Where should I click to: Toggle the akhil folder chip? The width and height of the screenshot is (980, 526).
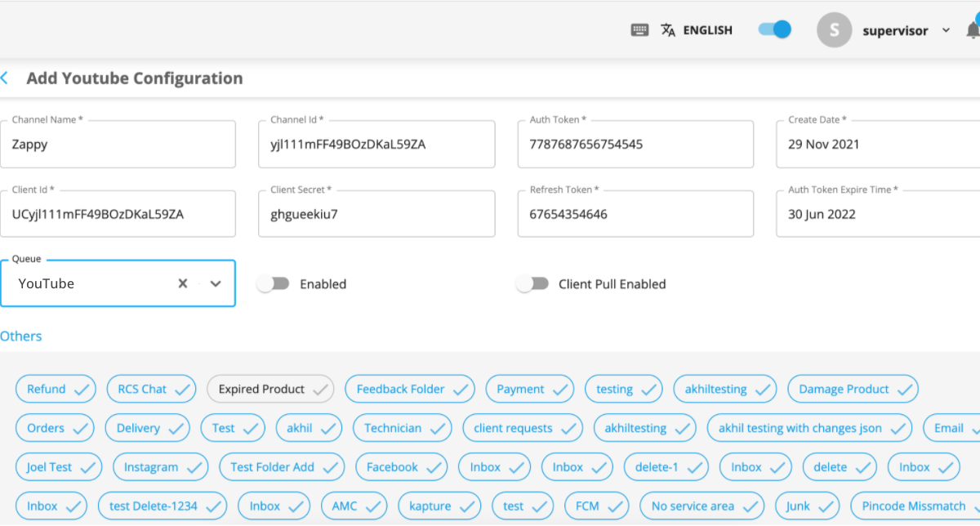pyautogui.click(x=310, y=428)
